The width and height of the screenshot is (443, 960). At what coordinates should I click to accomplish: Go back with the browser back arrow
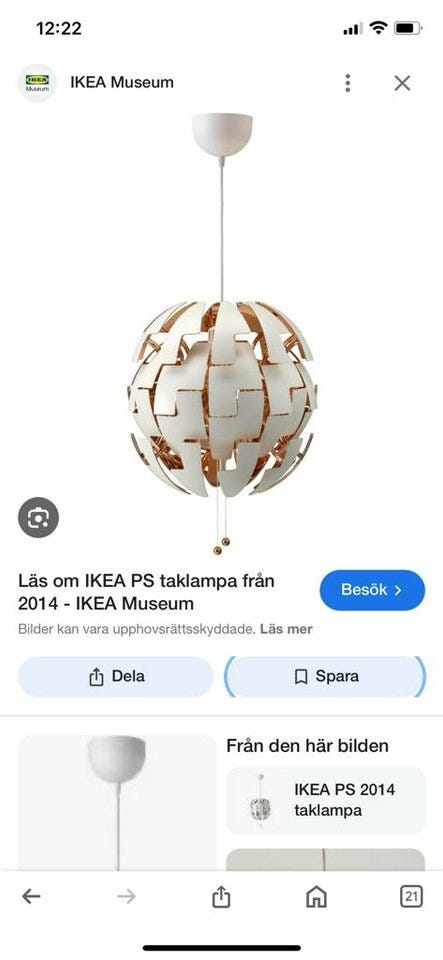click(x=31, y=896)
